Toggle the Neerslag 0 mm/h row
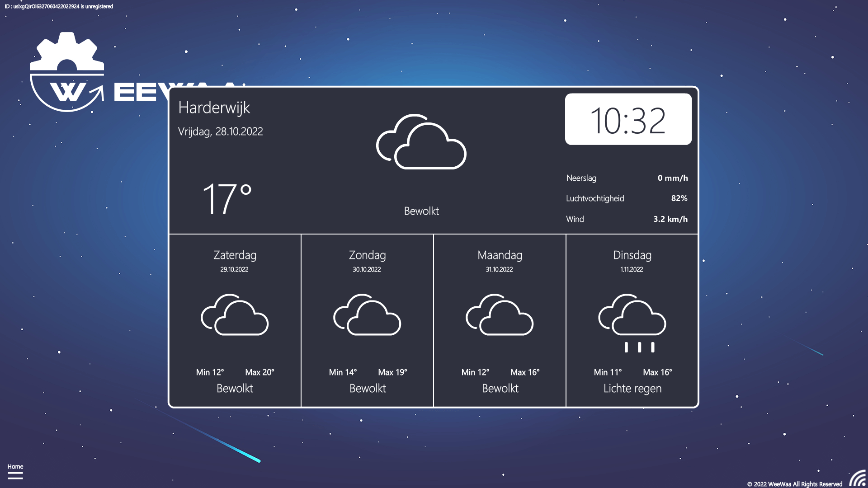868x488 pixels. tap(627, 178)
